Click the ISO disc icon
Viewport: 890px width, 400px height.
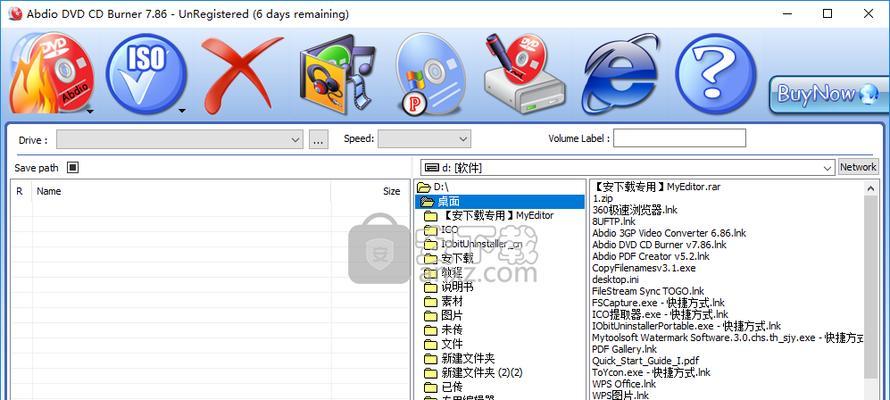tap(146, 74)
